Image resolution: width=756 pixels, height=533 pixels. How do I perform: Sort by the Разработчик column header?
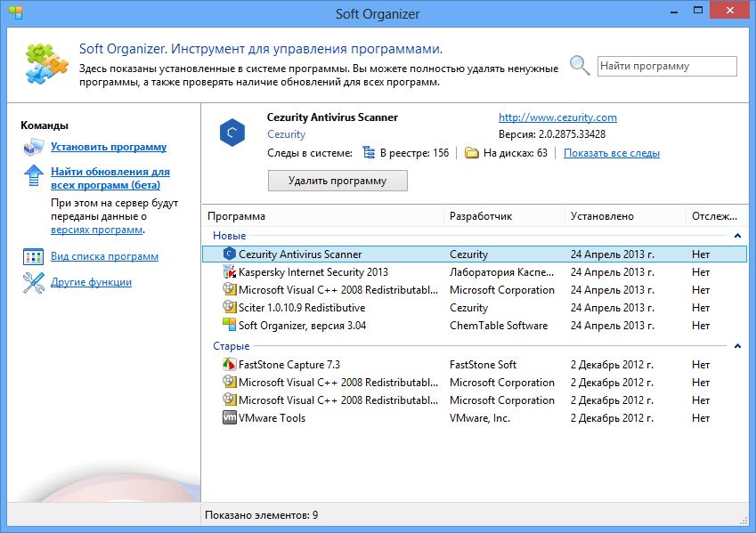click(x=504, y=216)
